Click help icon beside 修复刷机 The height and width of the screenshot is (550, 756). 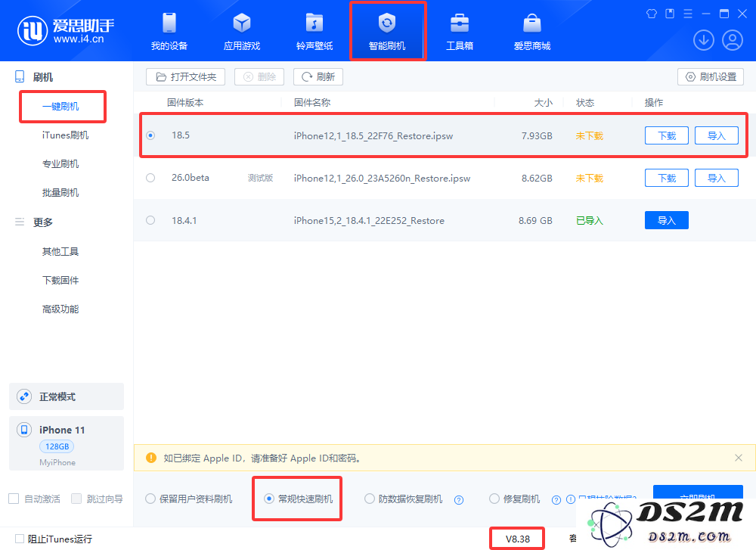pyautogui.click(x=556, y=500)
